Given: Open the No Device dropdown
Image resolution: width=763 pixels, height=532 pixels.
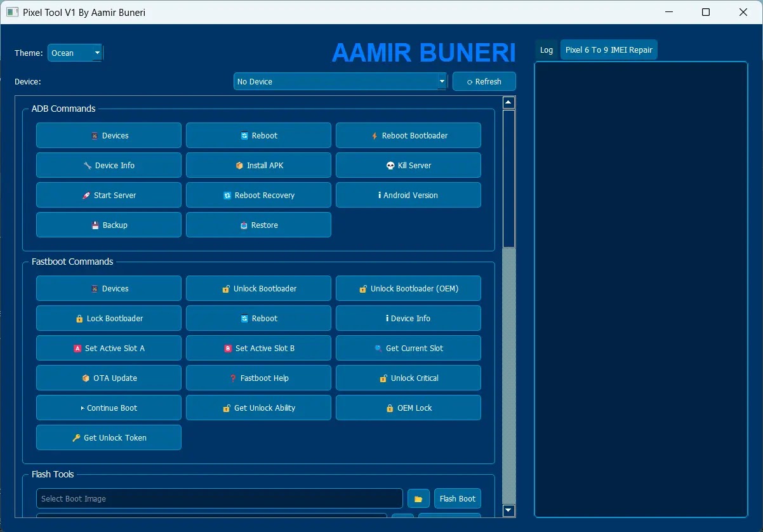Looking at the screenshot, I should pos(340,81).
